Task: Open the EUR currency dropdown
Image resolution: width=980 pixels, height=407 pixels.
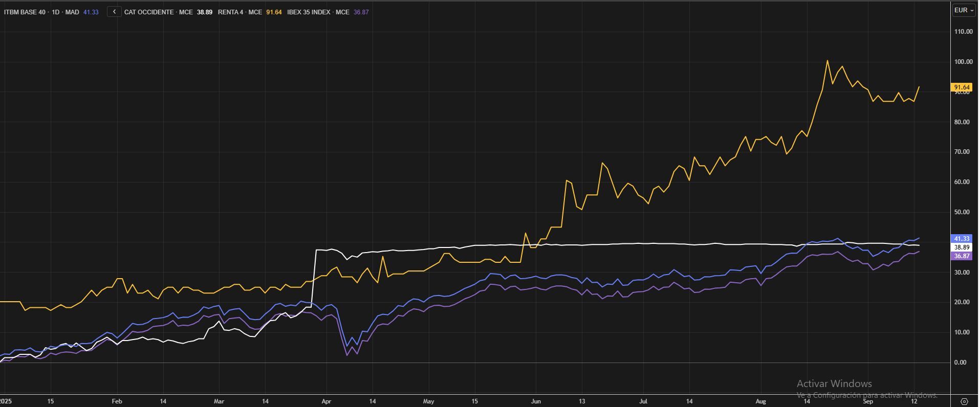Action: tap(964, 10)
